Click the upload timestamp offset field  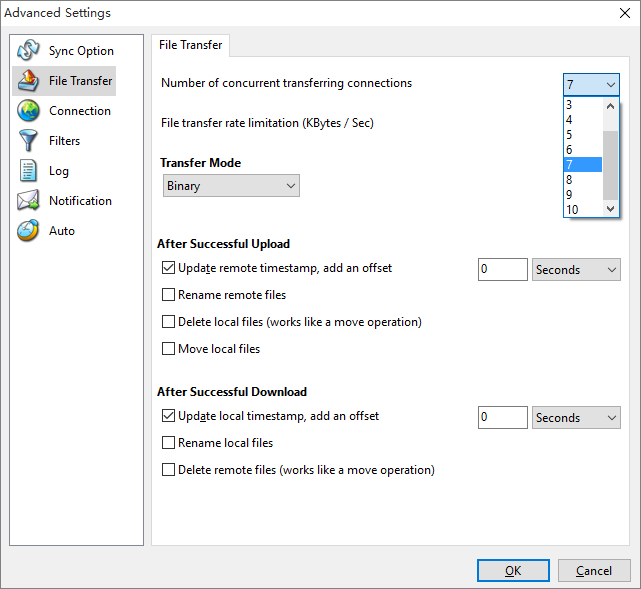click(503, 270)
